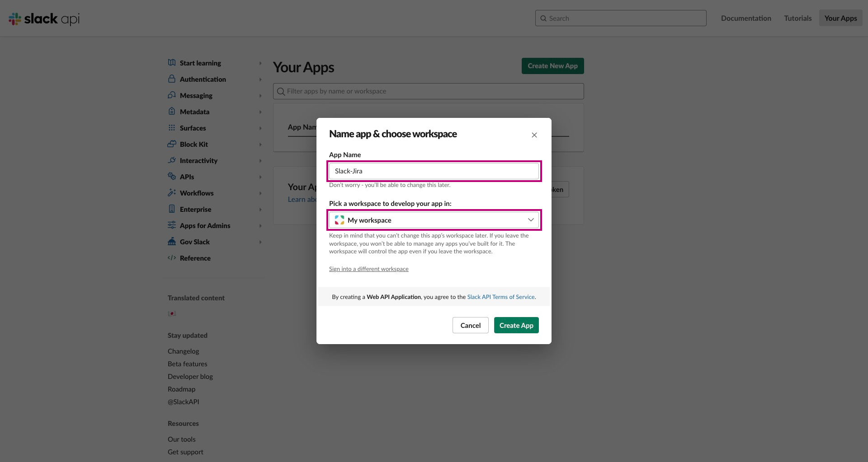Open the Changelog link
This screenshot has height=462, width=868.
183,351
